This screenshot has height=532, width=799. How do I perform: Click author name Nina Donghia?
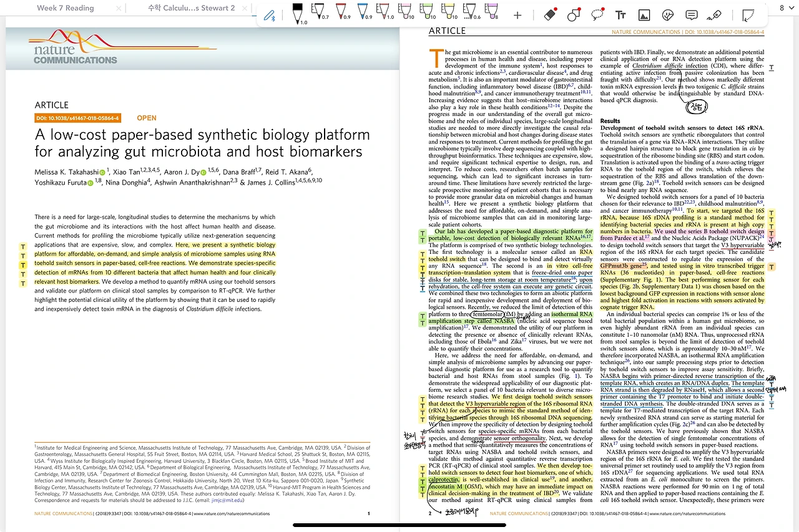tap(125, 182)
